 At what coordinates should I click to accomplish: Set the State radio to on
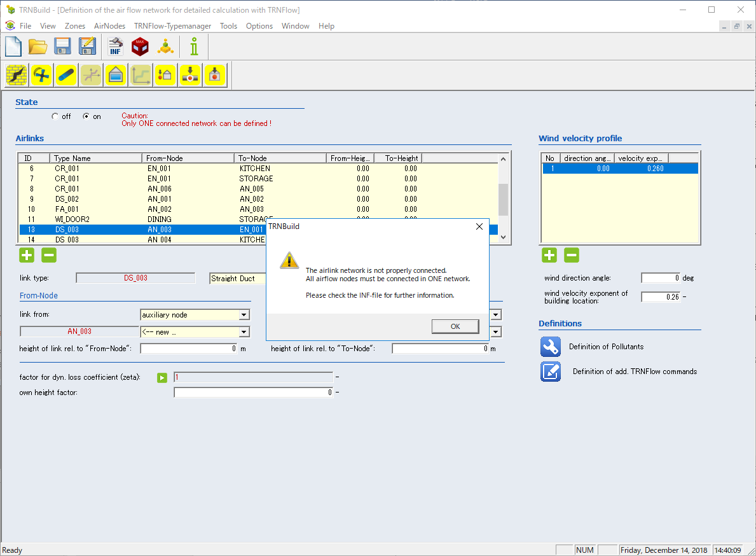pyautogui.click(x=86, y=116)
